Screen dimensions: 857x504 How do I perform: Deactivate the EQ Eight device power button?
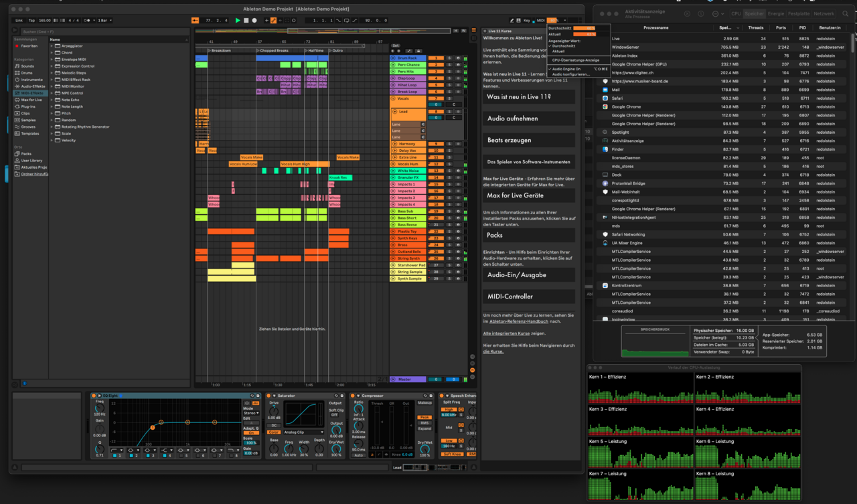point(94,396)
